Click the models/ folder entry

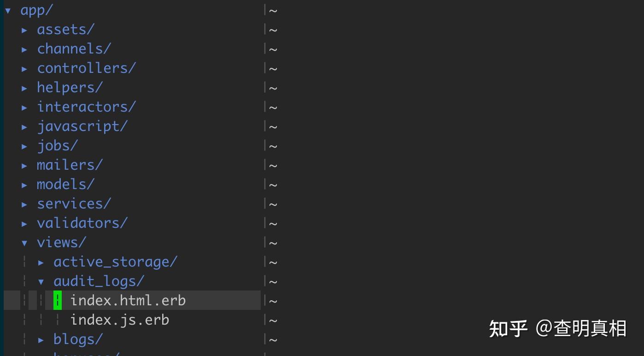point(66,184)
